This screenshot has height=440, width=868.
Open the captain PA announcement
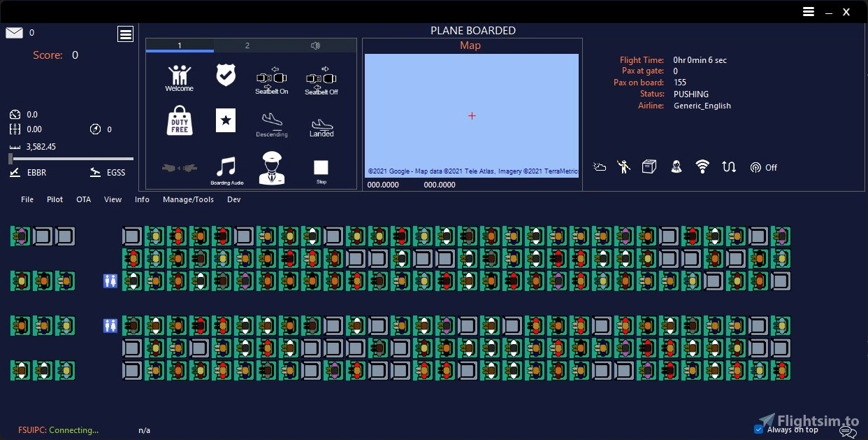(x=272, y=166)
